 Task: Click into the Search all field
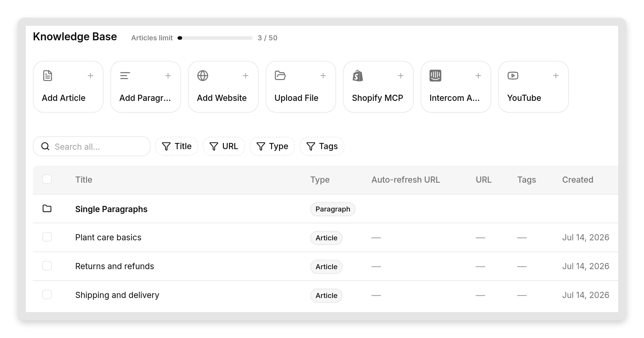92,146
